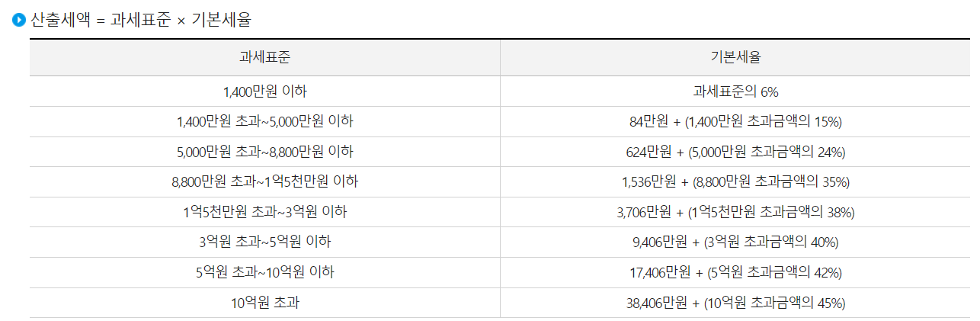The image size is (980, 321).
Task: Click the 3,706만원 + 38% rate cell
Action: click(x=735, y=212)
